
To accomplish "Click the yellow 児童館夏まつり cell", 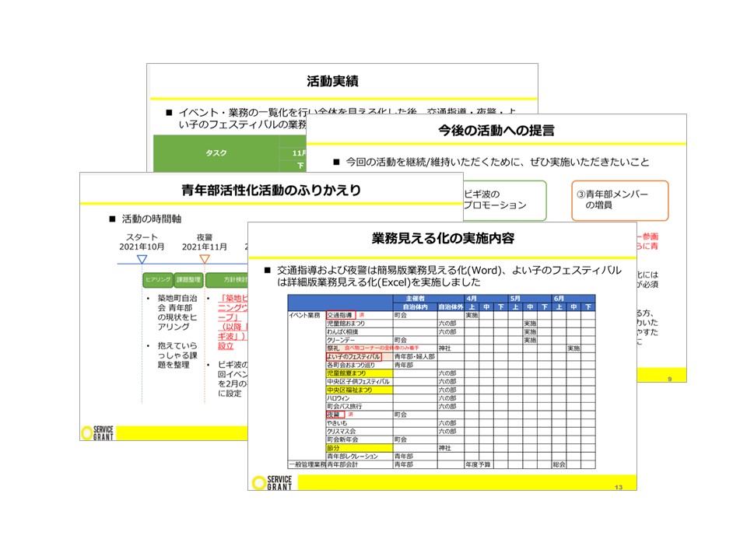I will point(359,373).
